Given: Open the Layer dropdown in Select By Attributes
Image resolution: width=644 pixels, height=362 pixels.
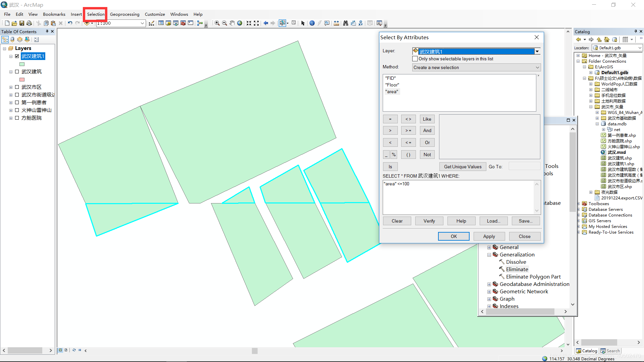Looking at the screenshot, I should tap(537, 51).
